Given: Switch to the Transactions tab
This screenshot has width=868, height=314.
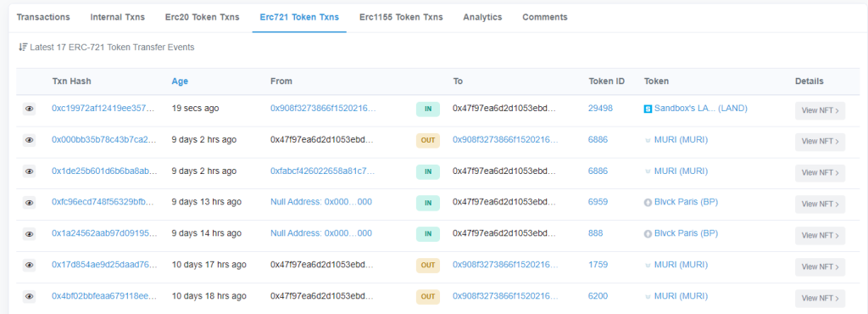Looking at the screenshot, I should click(x=43, y=17).
